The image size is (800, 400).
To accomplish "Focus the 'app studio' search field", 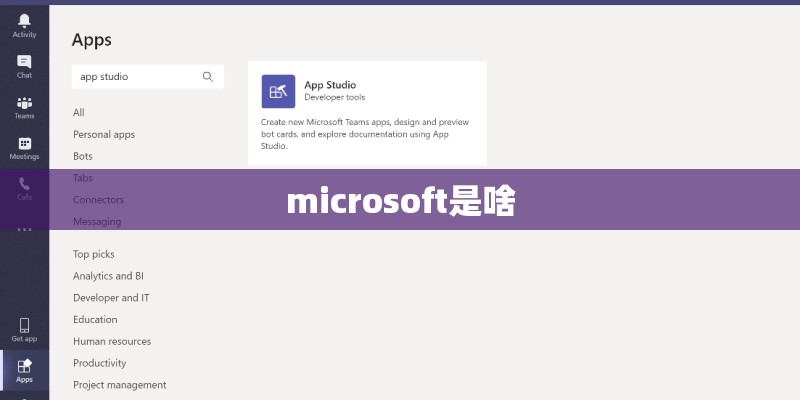I will point(147,77).
